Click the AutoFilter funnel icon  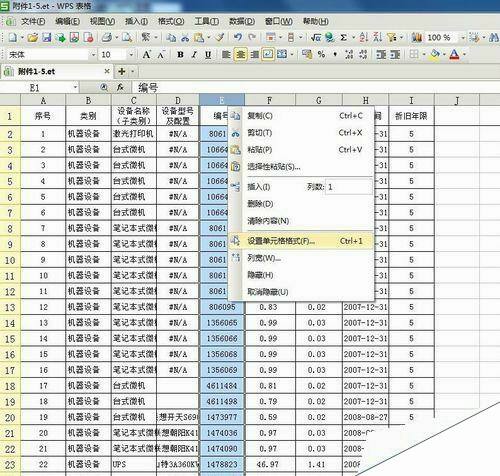392,38
